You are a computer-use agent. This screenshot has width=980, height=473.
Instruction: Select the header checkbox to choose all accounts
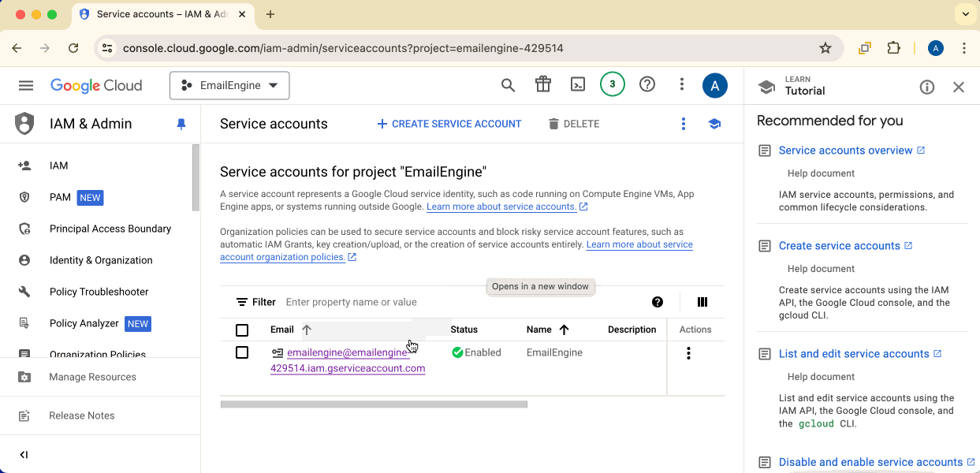[242, 330]
